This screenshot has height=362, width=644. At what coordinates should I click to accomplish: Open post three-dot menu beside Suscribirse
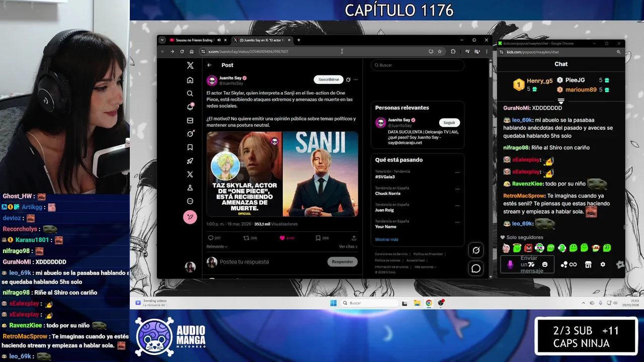(355, 79)
